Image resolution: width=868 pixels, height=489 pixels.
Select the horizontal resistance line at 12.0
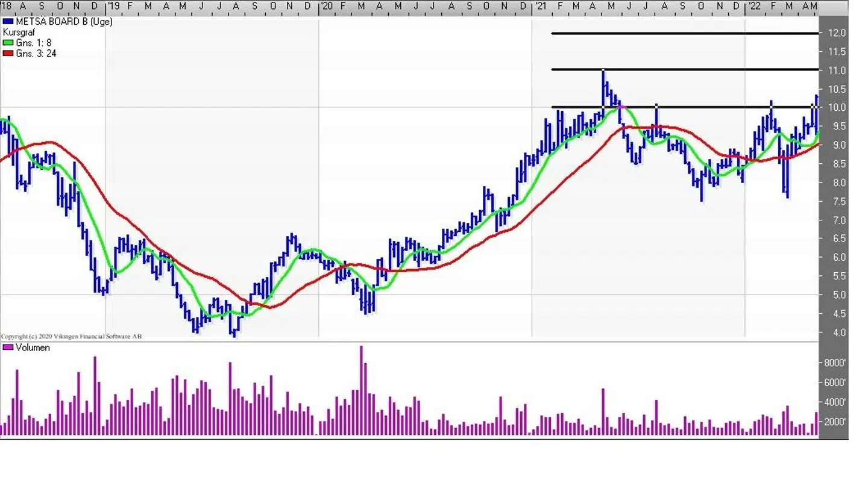click(x=684, y=33)
